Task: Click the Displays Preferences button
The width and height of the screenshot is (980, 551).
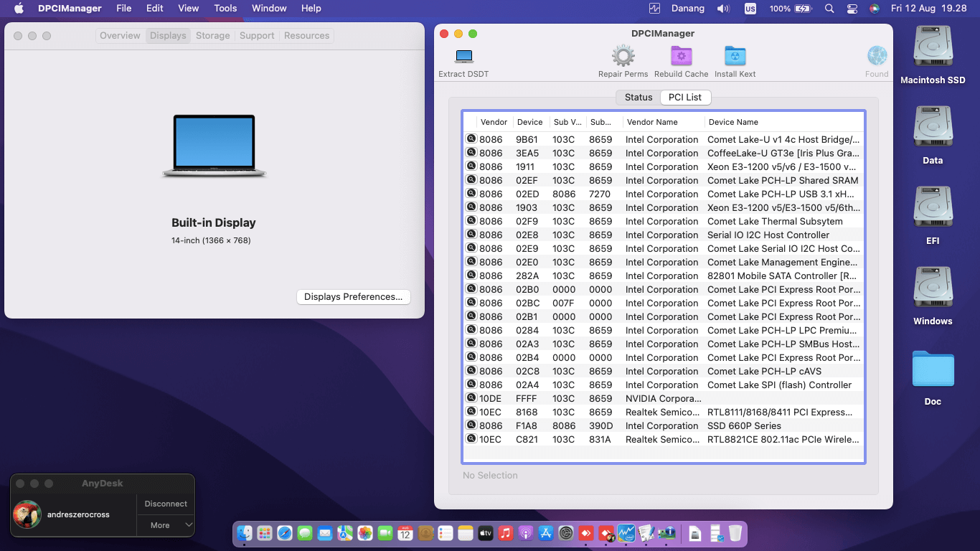Action: [x=353, y=296]
